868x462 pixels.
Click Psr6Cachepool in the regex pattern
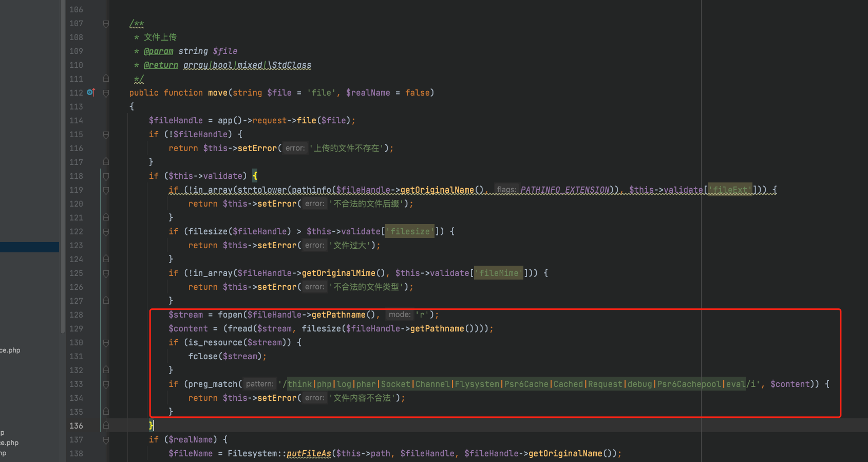(x=689, y=384)
